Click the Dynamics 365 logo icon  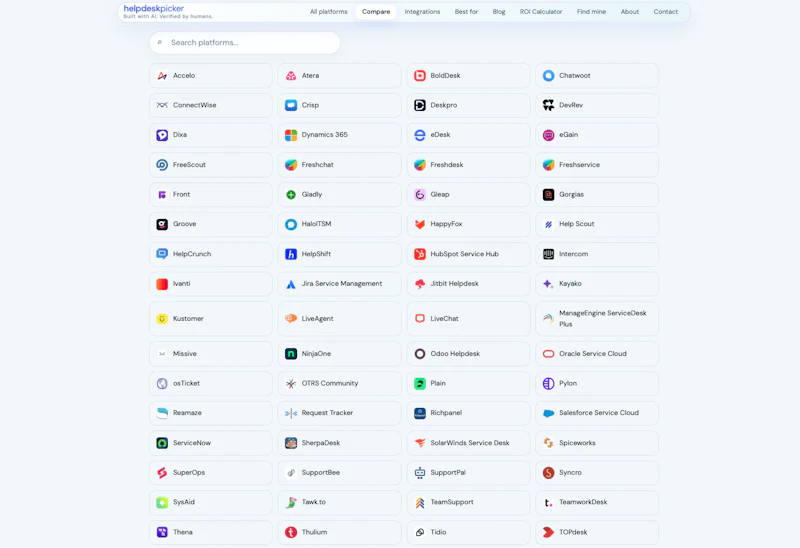pyautogui.click(x=291, y=135)
